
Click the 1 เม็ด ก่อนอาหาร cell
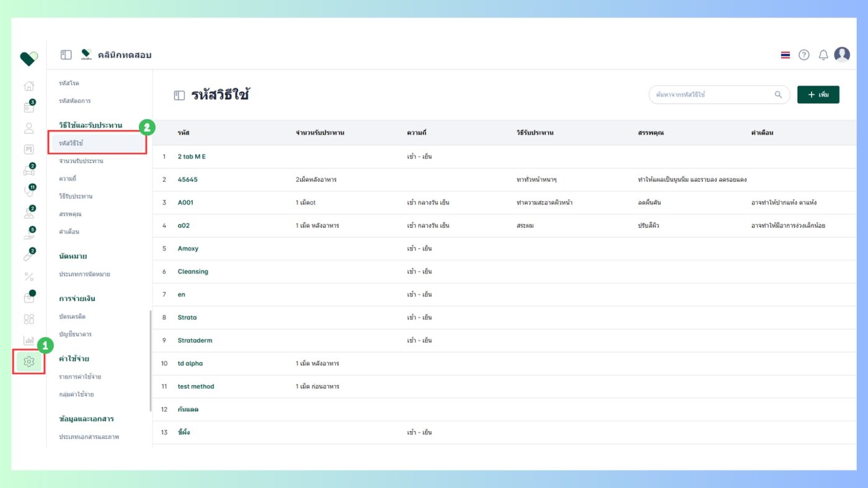[317, 386]
